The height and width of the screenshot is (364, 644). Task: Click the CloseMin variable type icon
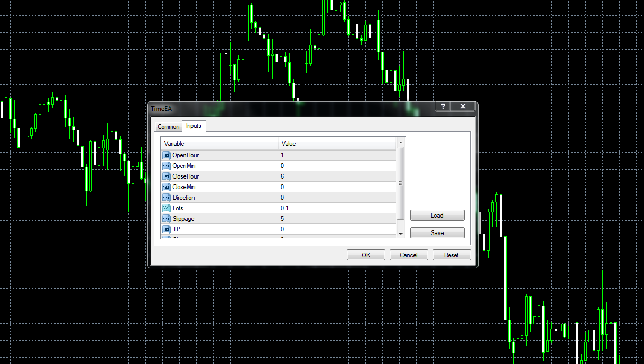[x=167, y=187]
